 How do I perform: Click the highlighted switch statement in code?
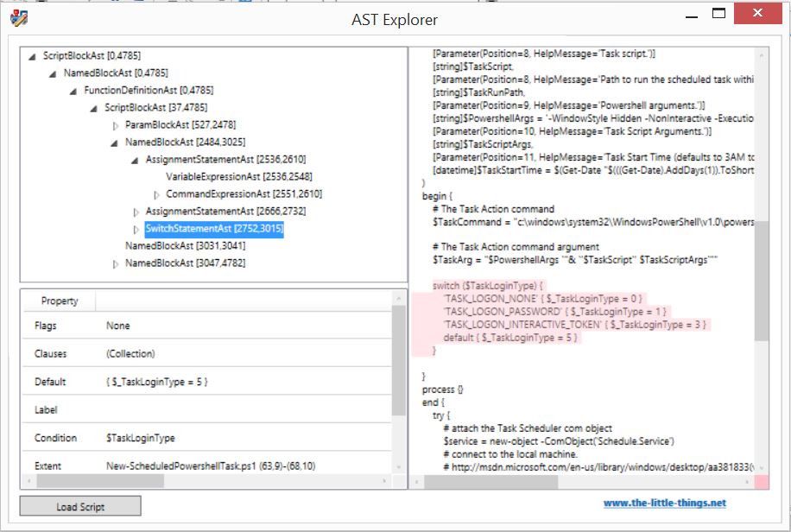point(489,285)
